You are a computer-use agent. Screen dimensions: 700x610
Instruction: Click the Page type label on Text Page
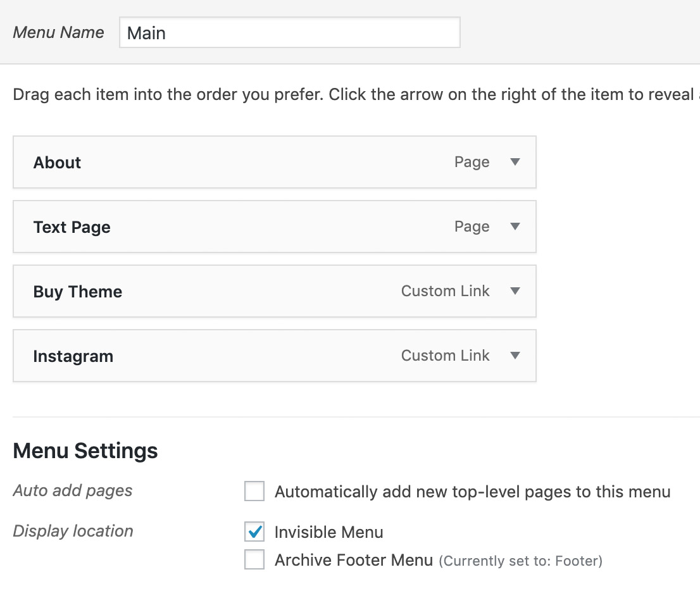click(x=472, y=227)
